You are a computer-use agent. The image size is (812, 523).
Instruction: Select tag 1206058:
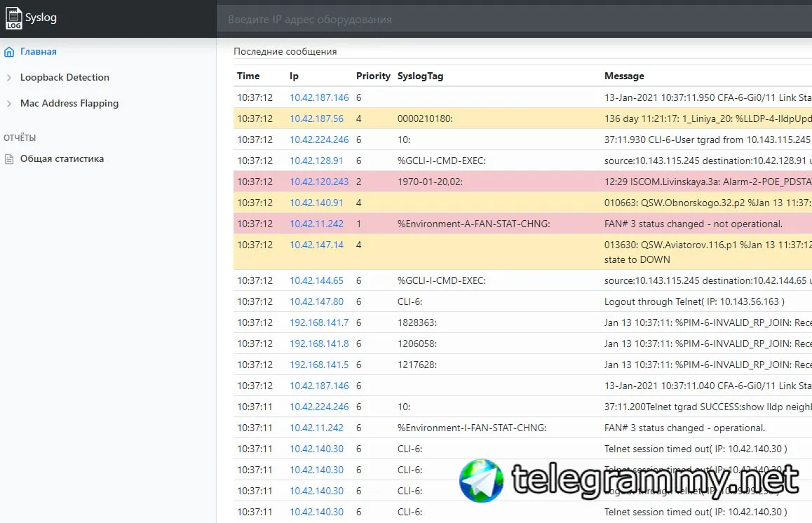[417, 344]
